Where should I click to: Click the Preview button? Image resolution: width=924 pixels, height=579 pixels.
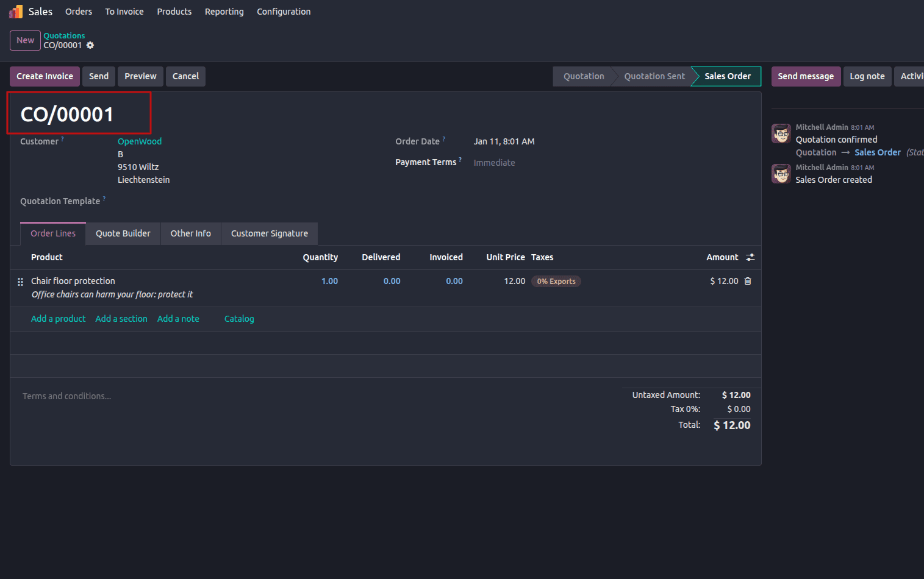[x=140, y=76]
